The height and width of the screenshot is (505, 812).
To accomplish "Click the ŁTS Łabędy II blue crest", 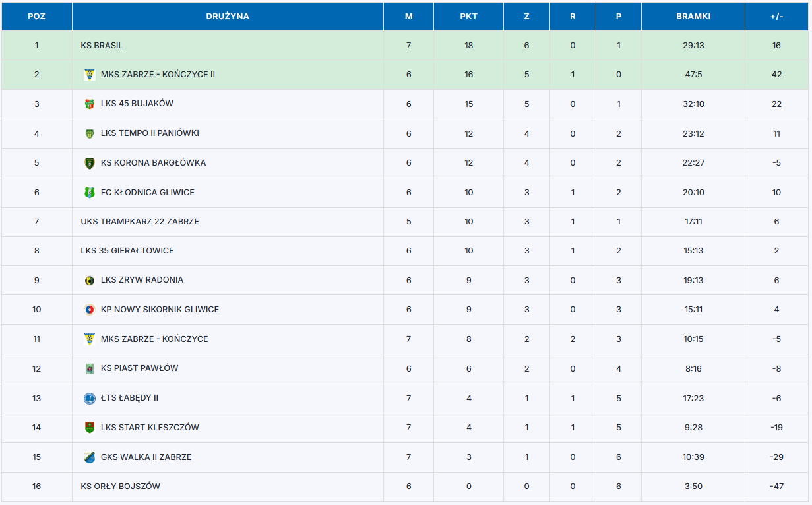I will coord(90,398).
